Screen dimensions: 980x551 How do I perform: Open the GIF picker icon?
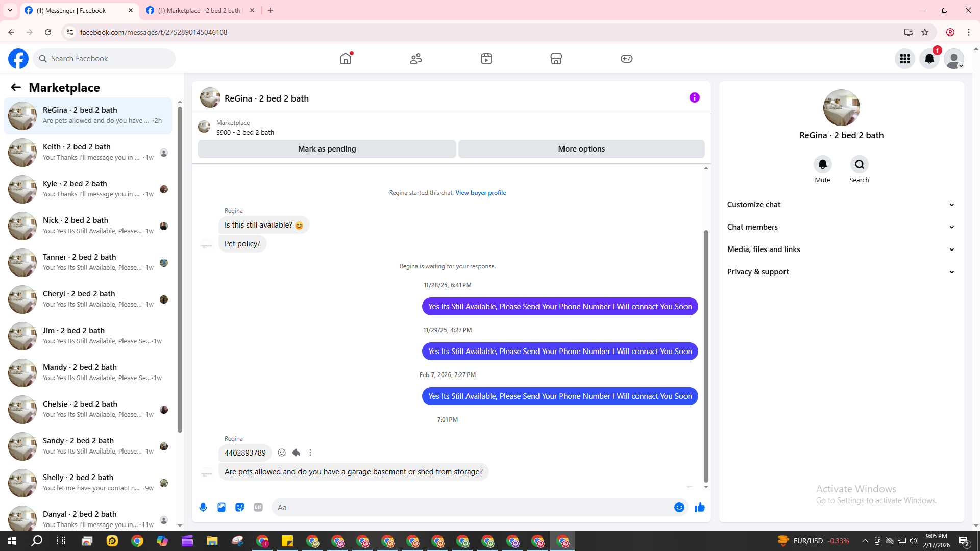point(258,507)
